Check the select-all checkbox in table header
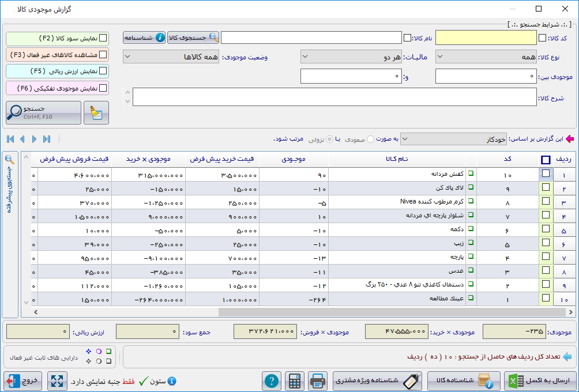 pos(546,160)
